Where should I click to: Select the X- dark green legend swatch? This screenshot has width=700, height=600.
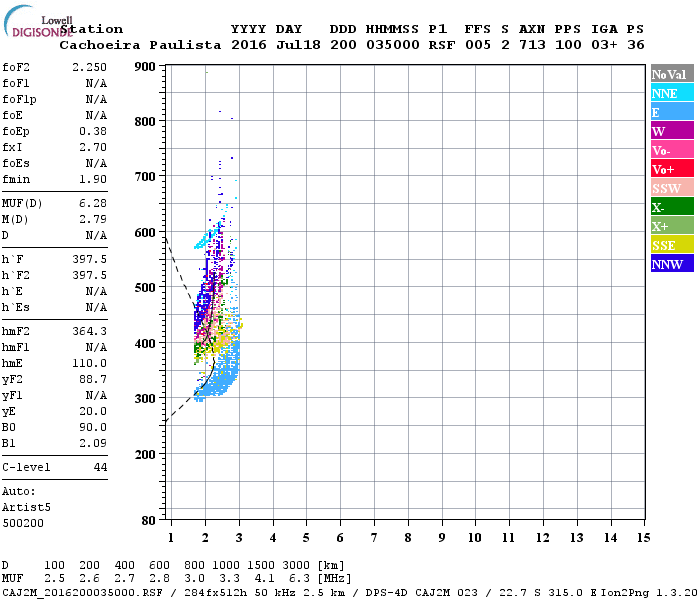672,207
